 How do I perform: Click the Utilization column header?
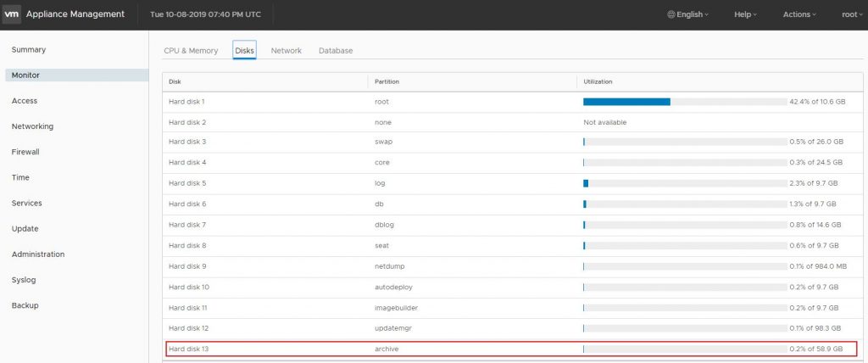pos(598,81)
